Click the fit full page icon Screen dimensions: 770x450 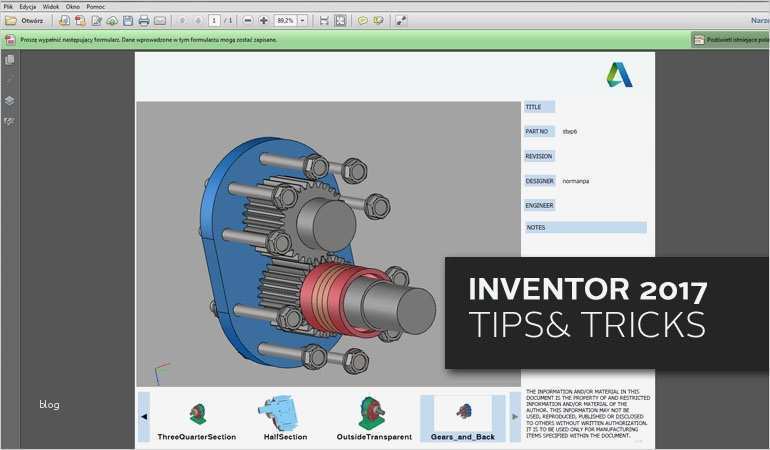(x=340, y=21)
